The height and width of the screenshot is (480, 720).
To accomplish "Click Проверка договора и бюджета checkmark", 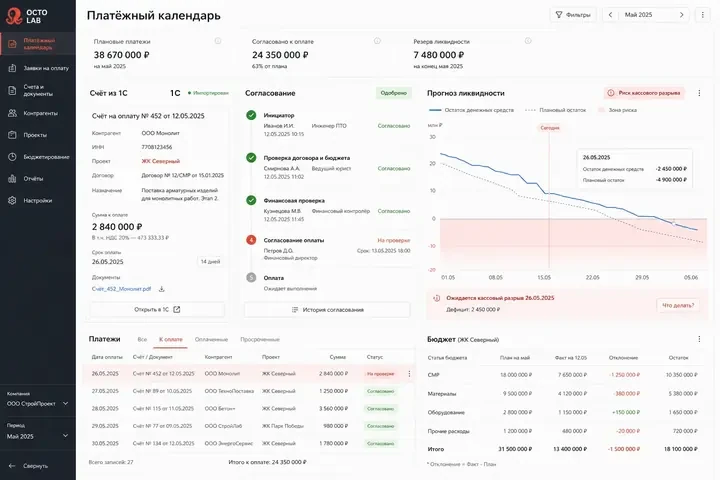I will (251, 158).
